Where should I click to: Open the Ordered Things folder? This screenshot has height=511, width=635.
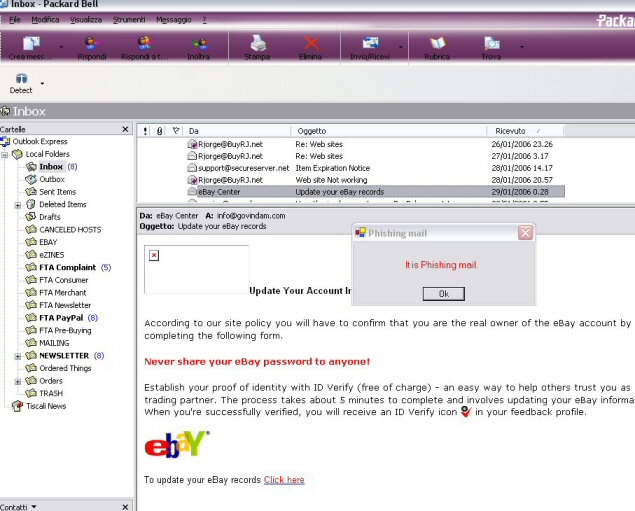(65, 368)
